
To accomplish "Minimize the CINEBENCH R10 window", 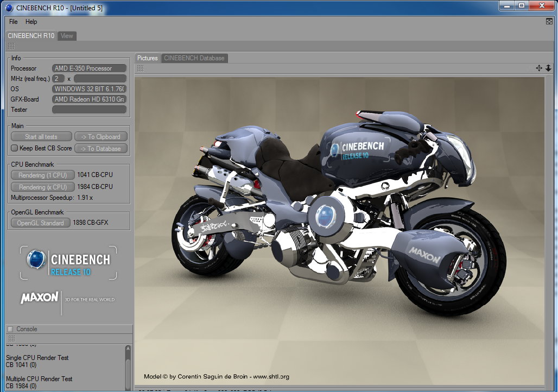I will [x=507, y=5].
